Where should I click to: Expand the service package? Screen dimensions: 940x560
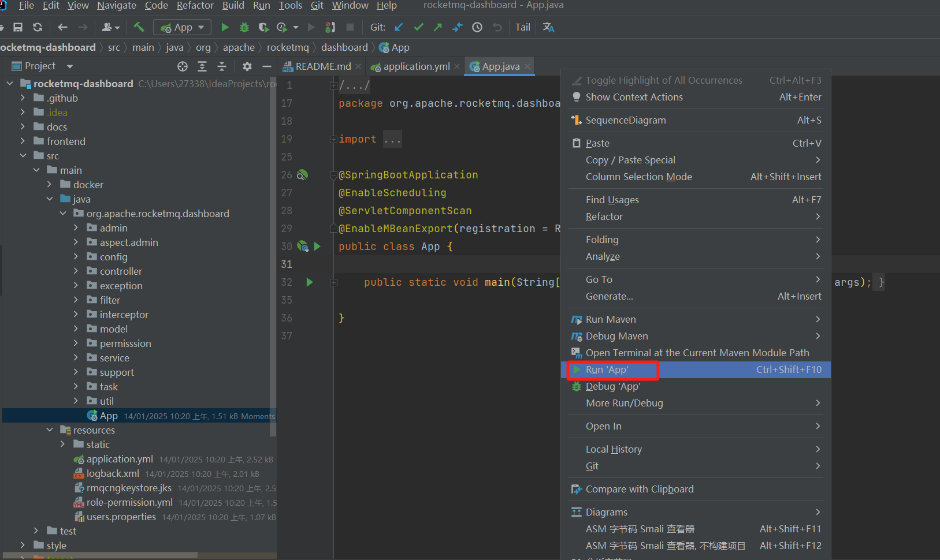[76, 358]
